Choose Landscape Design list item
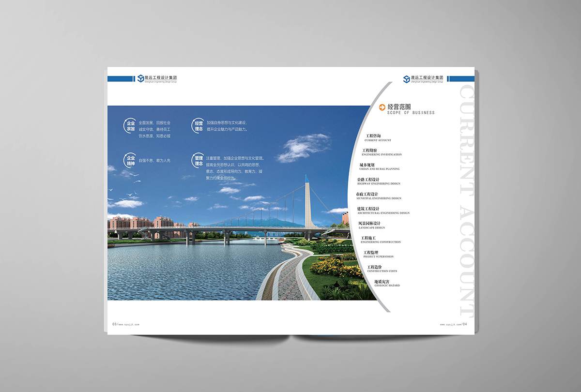The height and width of the screenshot is (392, 581). (x=372, y=225)
